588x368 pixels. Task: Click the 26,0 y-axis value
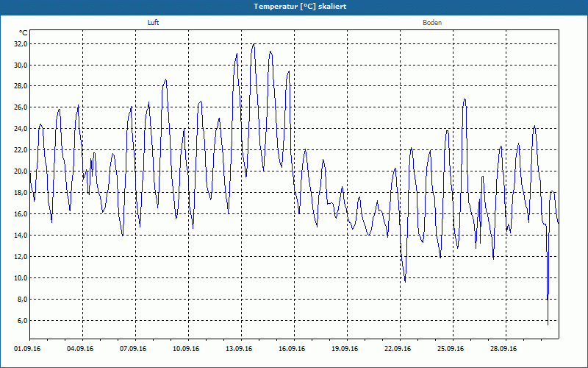[x=21, y=107]
